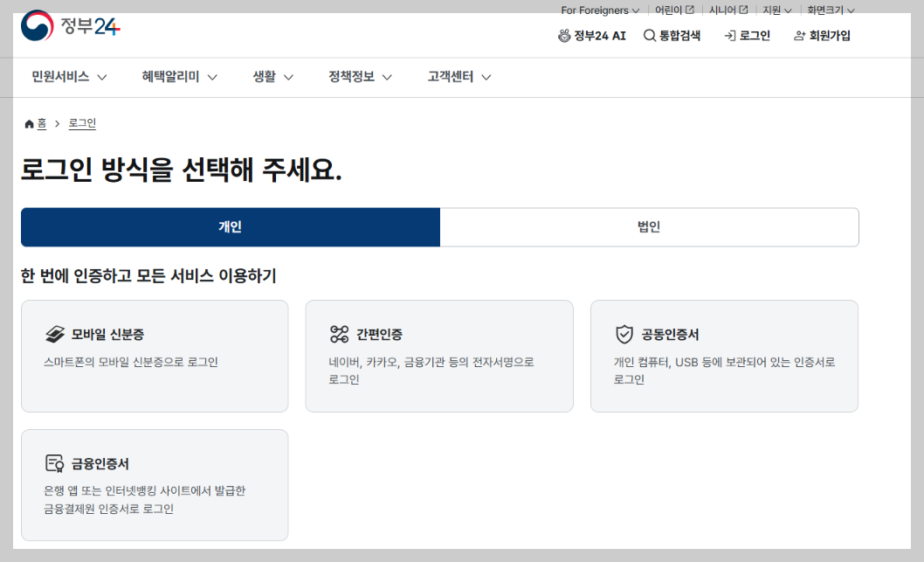The width and height of the screenshot is (924, 562).
Task: Choose the 모바일 신분증 login title
Action: (107, 335)
